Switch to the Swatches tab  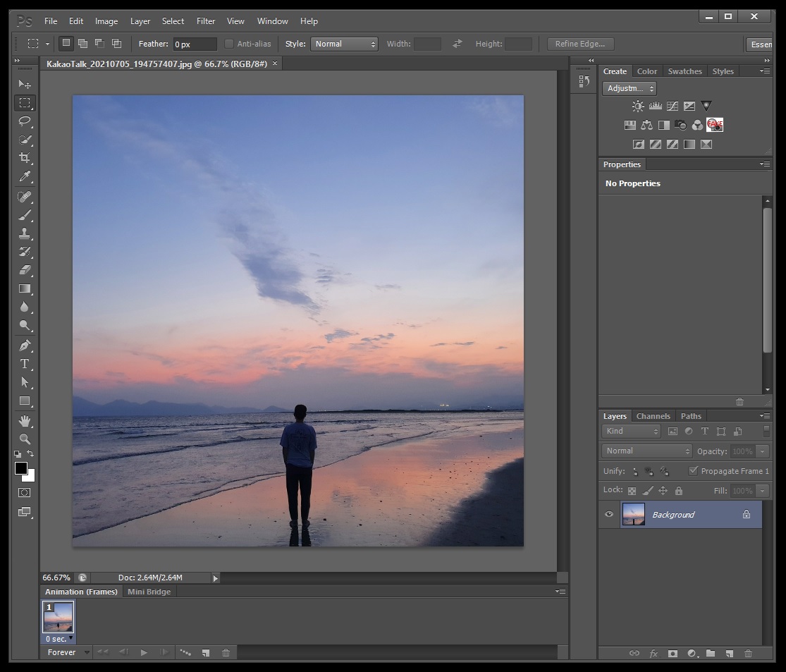pyautogui.click(x=684, y=71)
